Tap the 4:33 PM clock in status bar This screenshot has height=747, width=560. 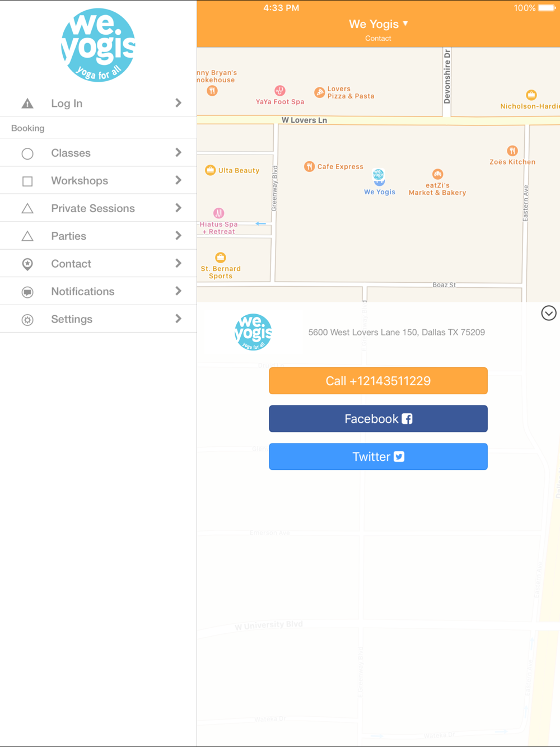[281, 8]
